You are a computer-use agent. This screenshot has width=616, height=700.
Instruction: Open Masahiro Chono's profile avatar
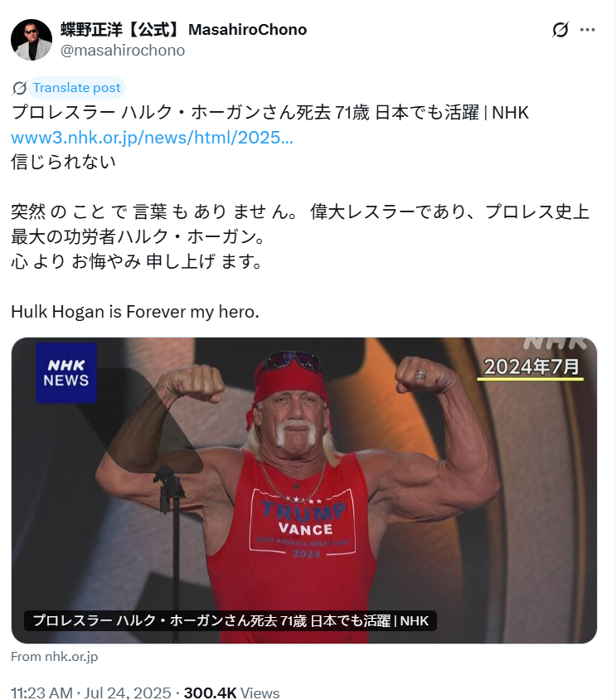click(x=32, y=40)
